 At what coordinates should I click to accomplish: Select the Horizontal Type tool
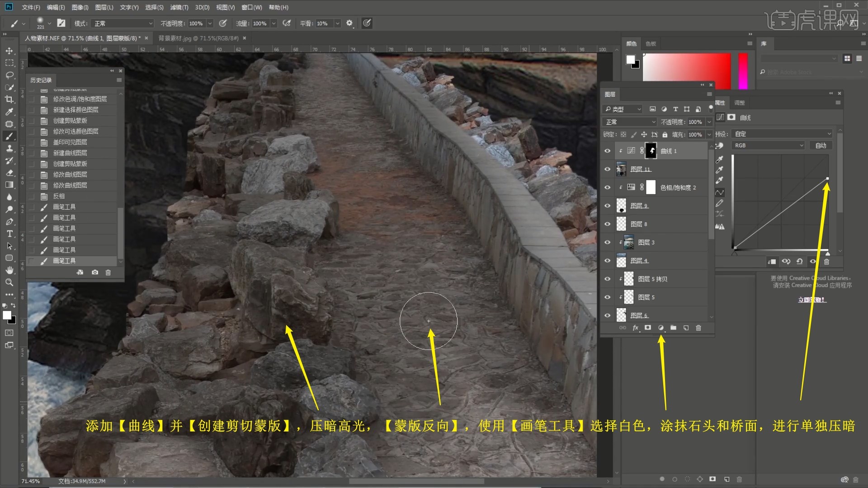pos(9,234)
